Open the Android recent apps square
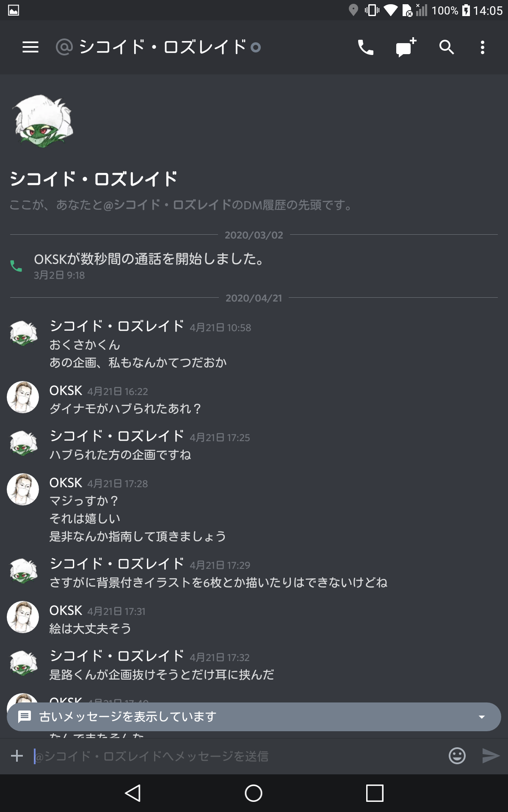Image resolution: width=508 pixels, height=812 pixels. pyautogui.click(x=375, y=793)
